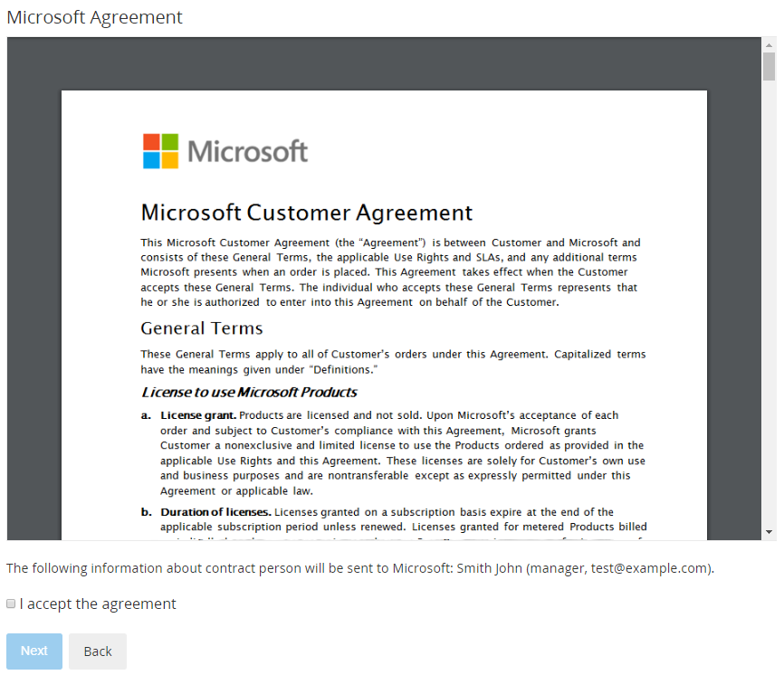Click the "Microsoft Agreement" page title
784x675 pixels.
(x=94, y=17)
